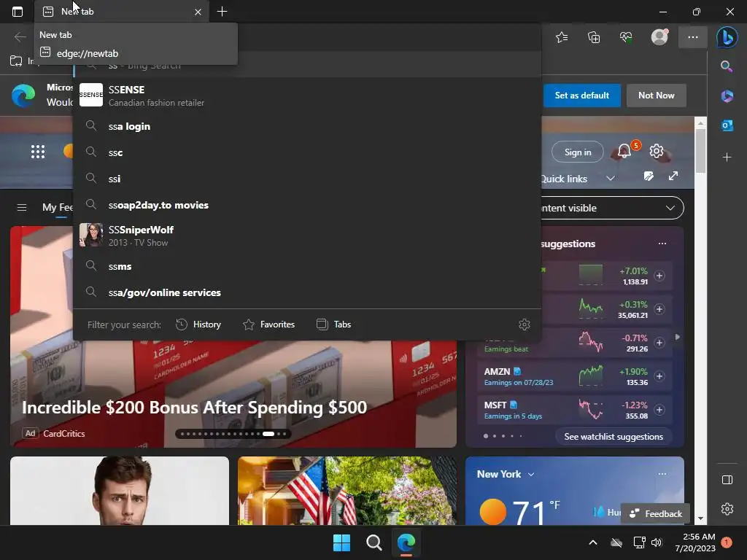Image resolution: width=747 pixels, height=560 pixels.
Task: Pick the ssms suggestion
Action: [x=307, y=266]
